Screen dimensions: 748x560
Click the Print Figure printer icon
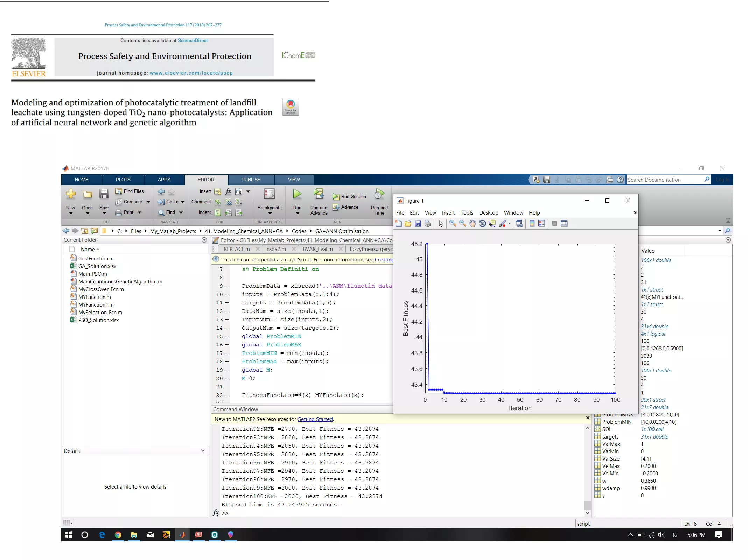pyautogui.click(x=428, y=224)
